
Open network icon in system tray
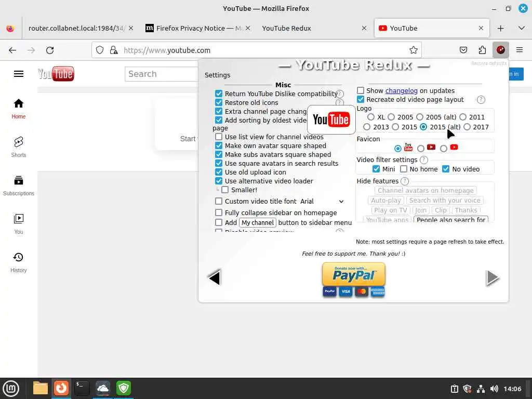[x=481, y=389]
